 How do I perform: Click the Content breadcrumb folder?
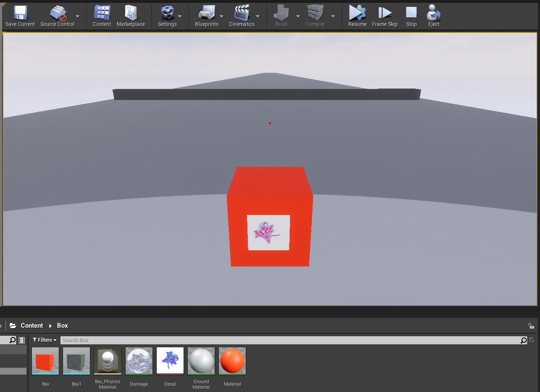[x=32, y=326]
